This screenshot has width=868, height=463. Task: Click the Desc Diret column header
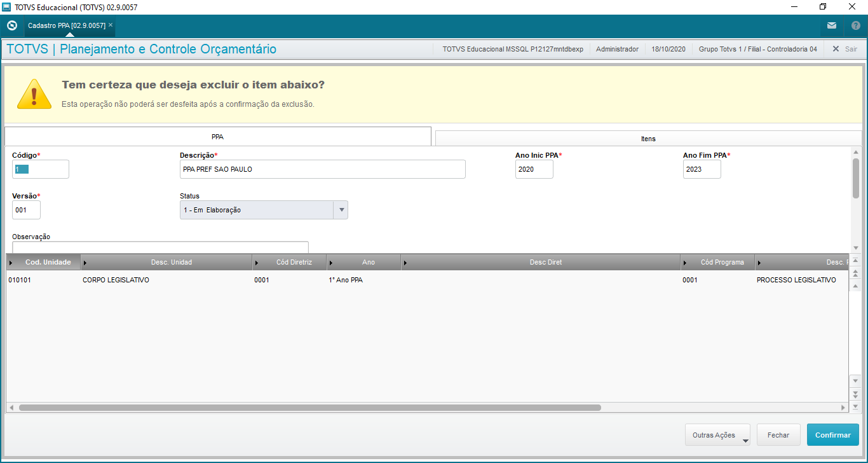click(541, 262)
